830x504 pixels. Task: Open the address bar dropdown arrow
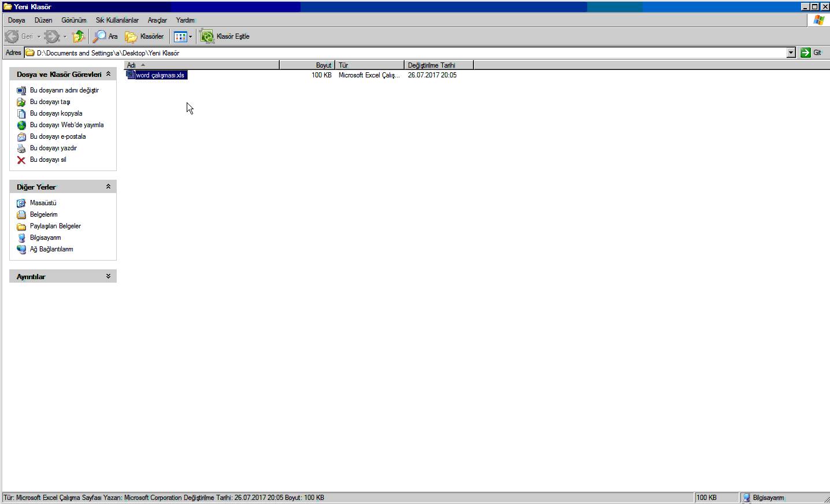(791, 53)
